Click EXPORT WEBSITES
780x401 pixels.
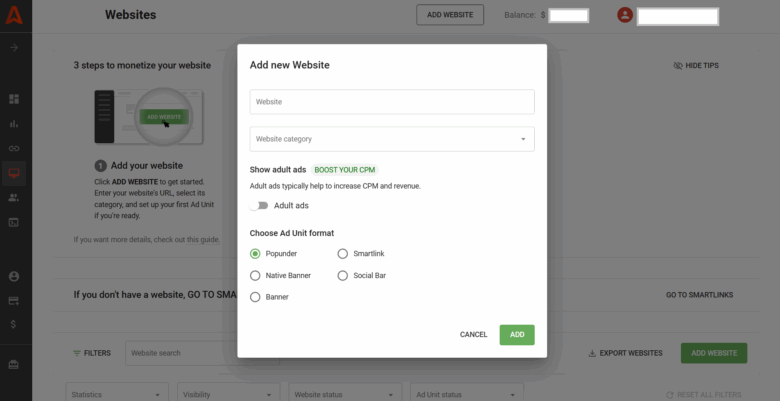click(x=625, y=353)
